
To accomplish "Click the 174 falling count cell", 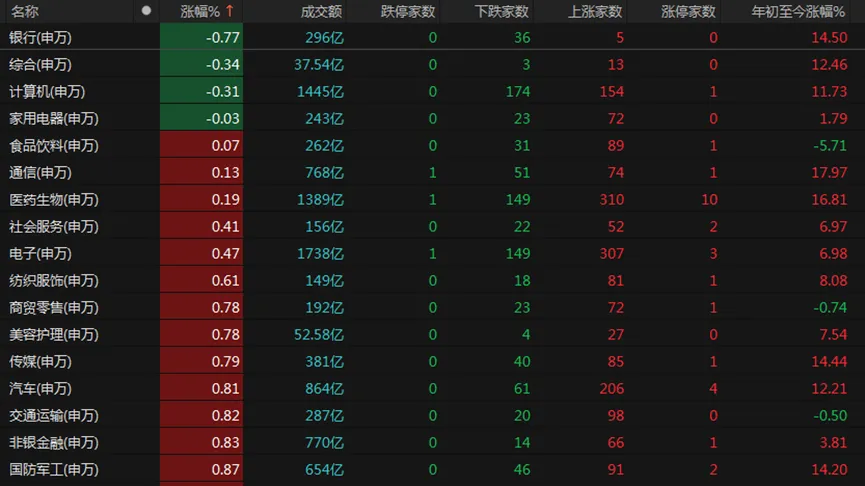I will pos(518,92).
